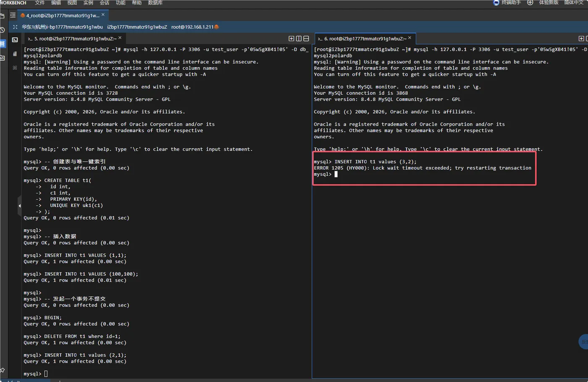The height and width of the screenshot is (382, 588).
Task: Click the tile icon in the left rail
Action: click(2, 58)
